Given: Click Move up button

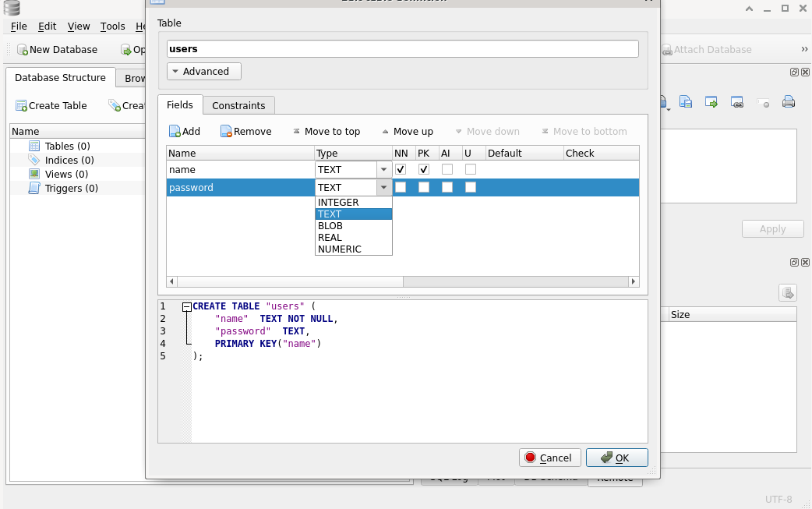Looking at the screenshot, I should (408, 132).
